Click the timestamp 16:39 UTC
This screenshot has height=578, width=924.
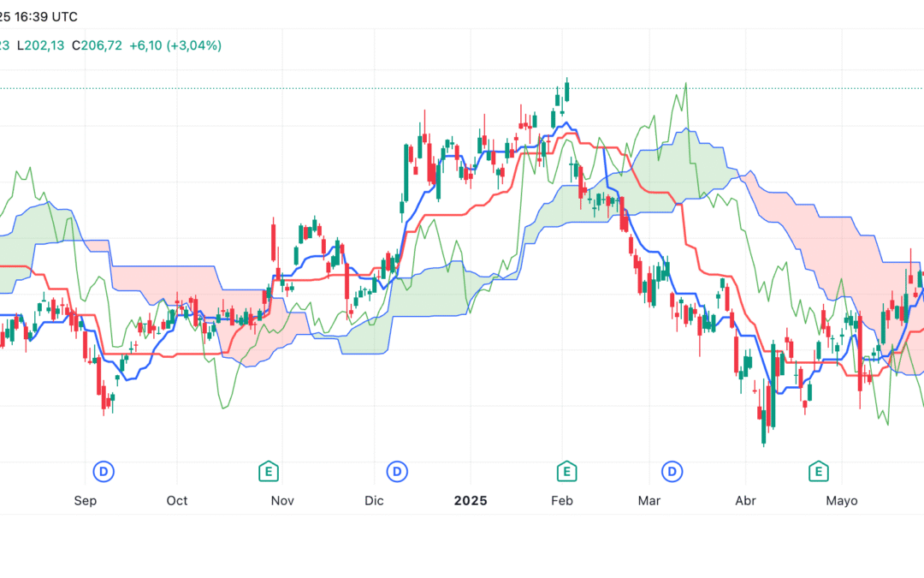[x=47, y=16]
